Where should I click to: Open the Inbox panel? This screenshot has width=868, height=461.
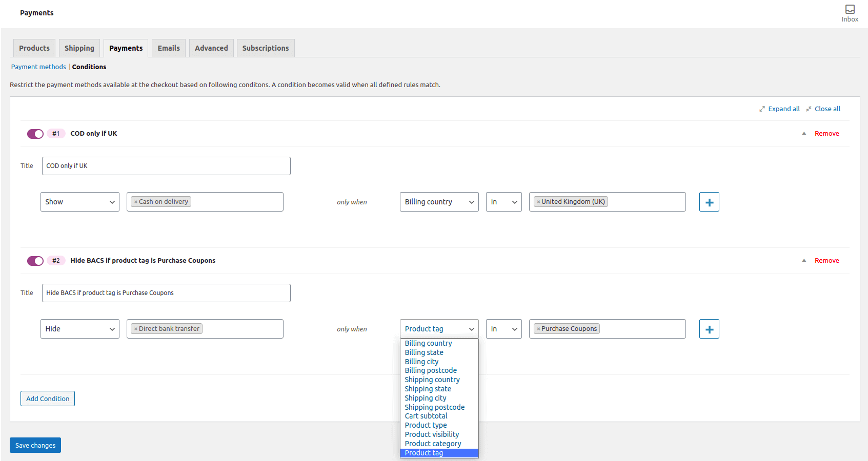(850, 10)
